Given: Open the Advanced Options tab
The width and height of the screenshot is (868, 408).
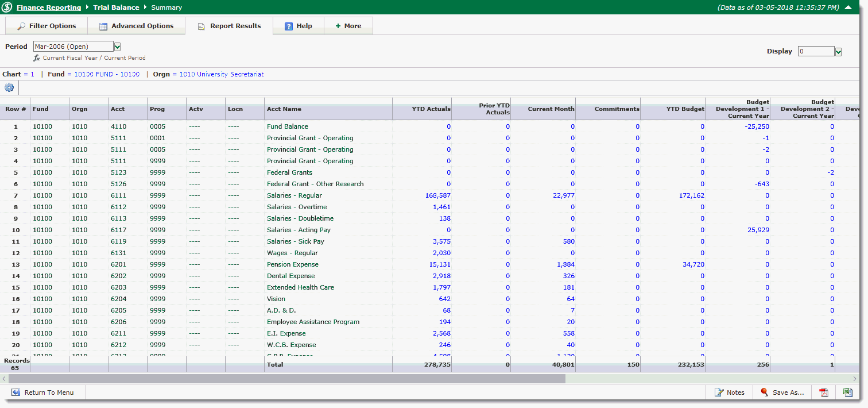Looking at the screenshot, I should tap(136, 26).
